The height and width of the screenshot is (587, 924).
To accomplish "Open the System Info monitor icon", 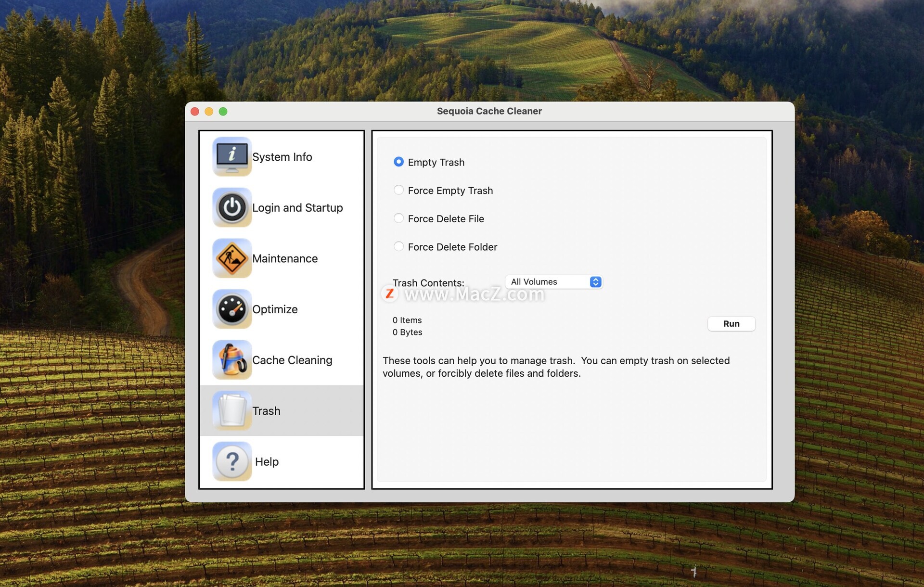I will click(232, 157).
